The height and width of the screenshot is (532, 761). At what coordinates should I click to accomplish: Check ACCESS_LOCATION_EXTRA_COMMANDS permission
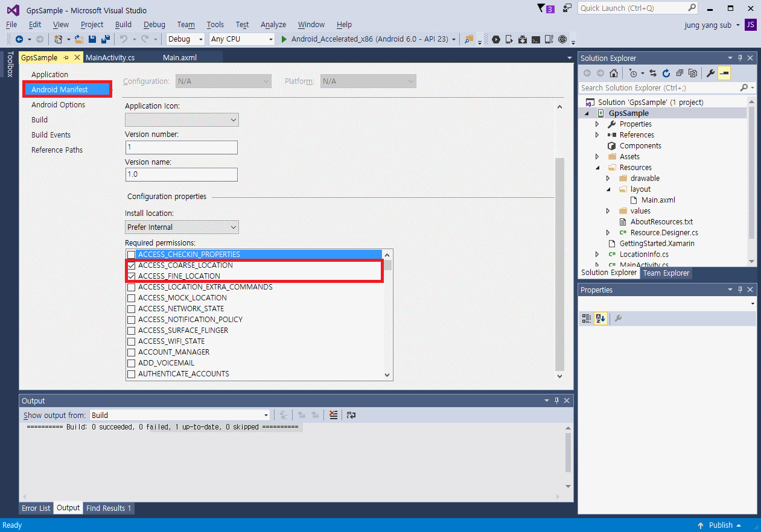131,287
